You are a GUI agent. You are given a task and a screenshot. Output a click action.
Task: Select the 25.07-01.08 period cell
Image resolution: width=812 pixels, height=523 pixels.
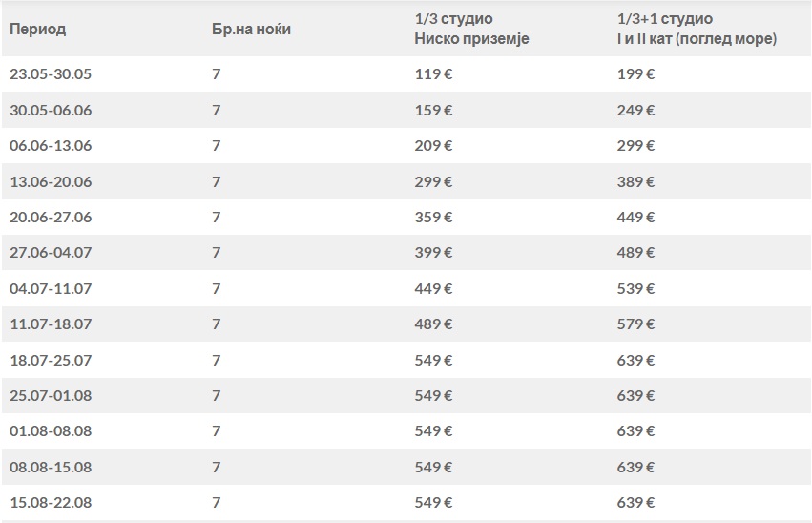click(x=51, y=395)
